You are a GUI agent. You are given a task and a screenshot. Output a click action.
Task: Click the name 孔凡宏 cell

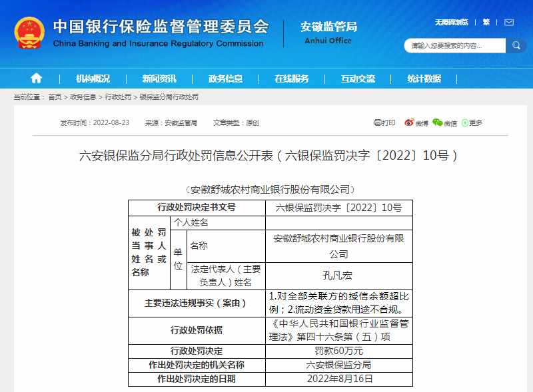click(x=339, y=276)
